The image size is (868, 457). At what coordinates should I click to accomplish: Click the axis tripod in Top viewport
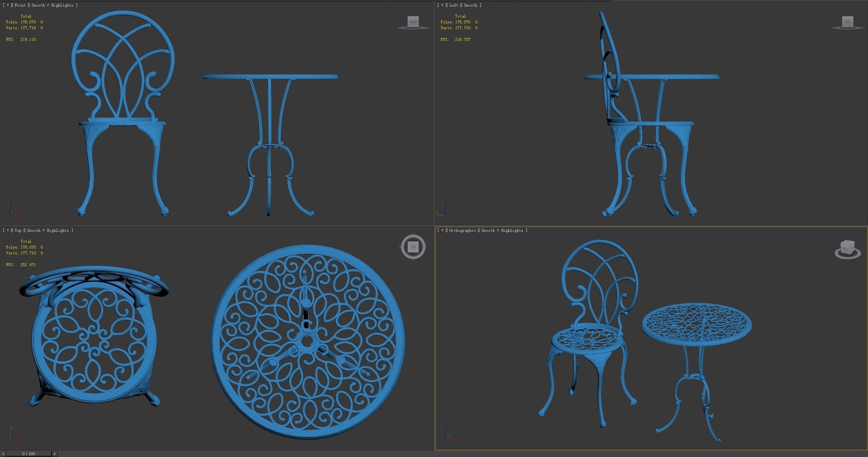click(14, 435)
